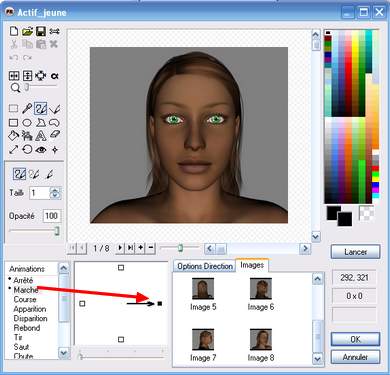Screen dimensions: 390x375
Task: Flip the image vertically
Action: point(27,76)
